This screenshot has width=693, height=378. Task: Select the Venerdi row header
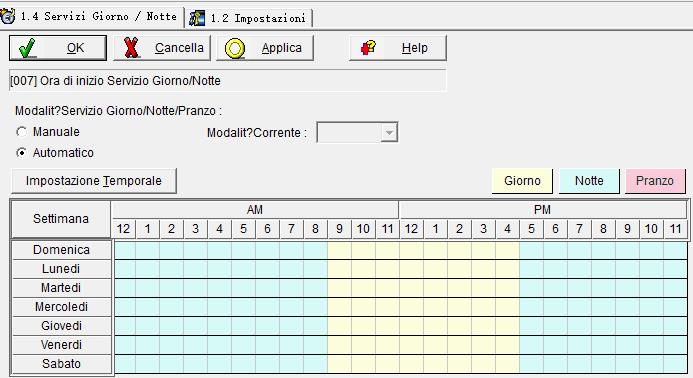pos(61,345)
